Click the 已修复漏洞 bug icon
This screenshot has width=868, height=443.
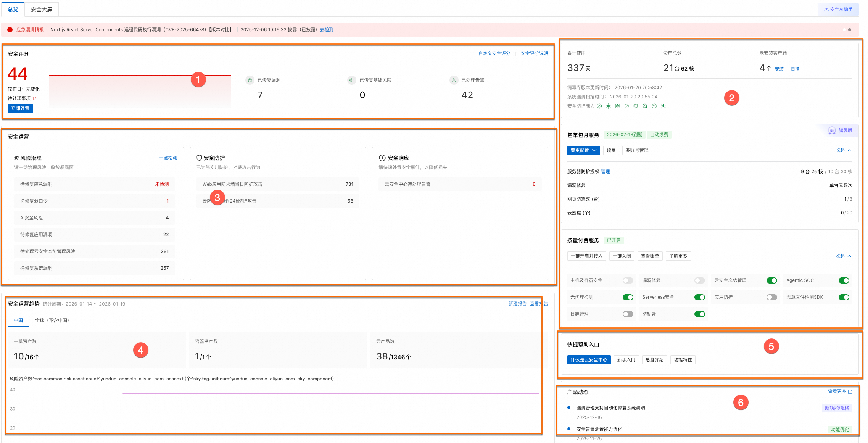click(x=250, y=80)
